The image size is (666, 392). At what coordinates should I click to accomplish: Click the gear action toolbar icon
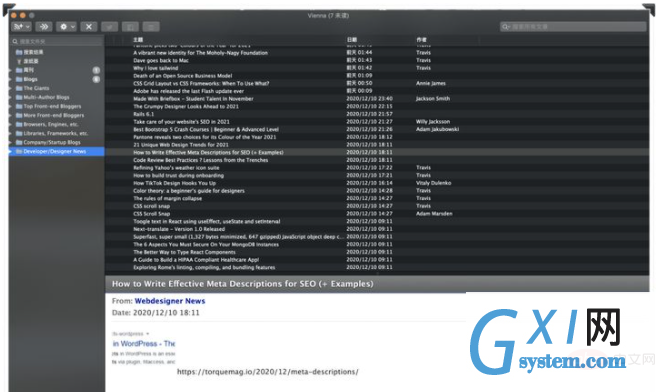64,27
